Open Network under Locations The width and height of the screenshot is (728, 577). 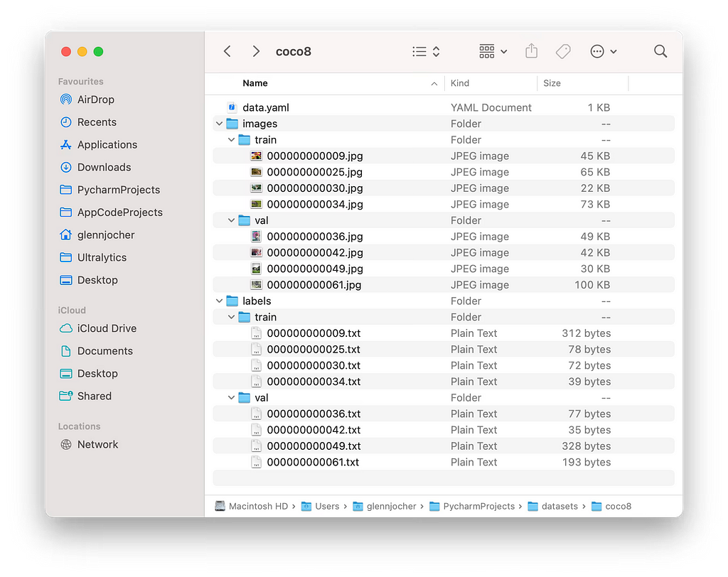(97, 444)
